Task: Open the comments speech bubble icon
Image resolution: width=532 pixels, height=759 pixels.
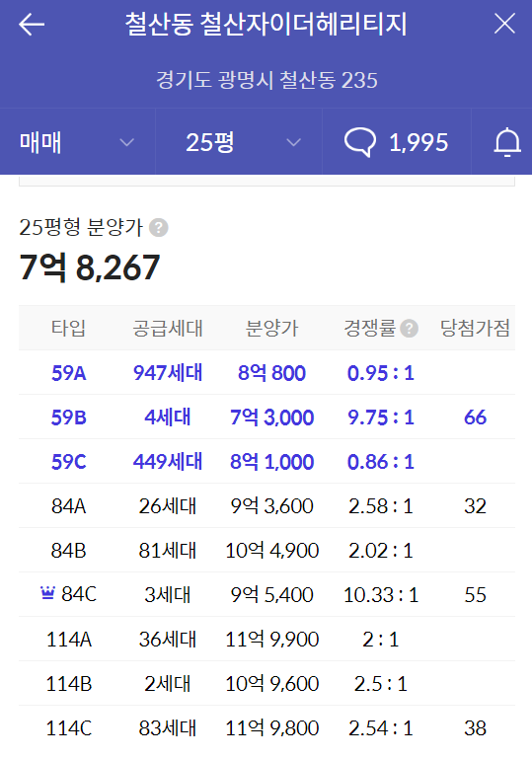Action: coord(359,142)
